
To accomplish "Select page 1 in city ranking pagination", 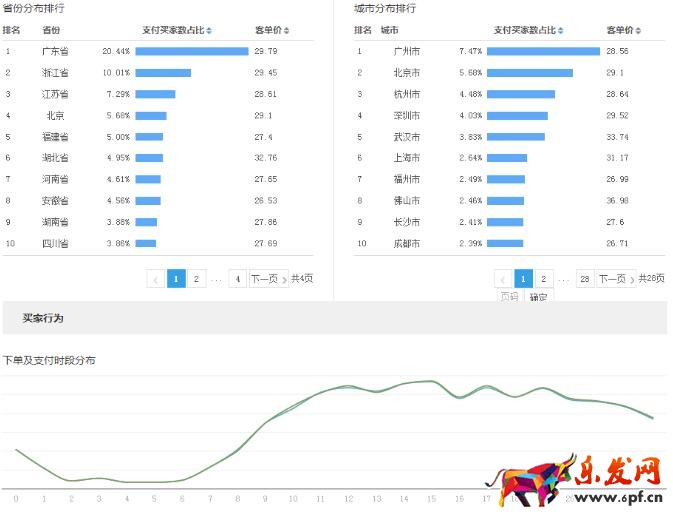I will (523, 279).
